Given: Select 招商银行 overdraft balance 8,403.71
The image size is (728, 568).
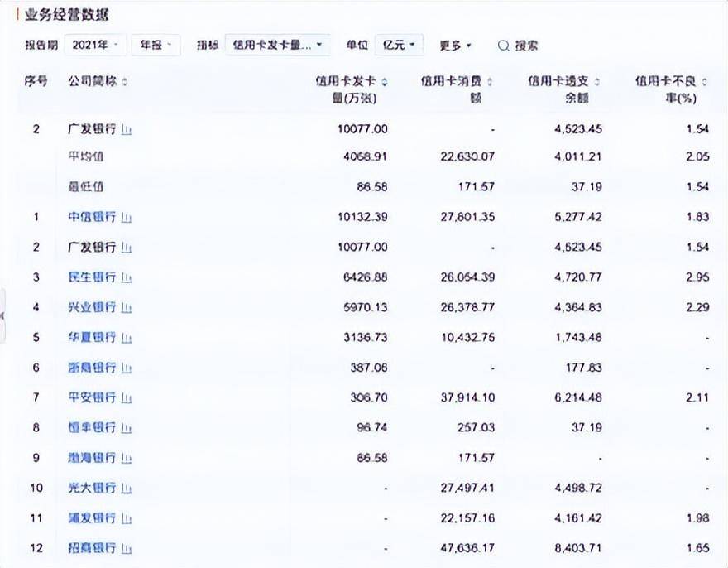Looking at the screenshot, I should coord(578,548).
